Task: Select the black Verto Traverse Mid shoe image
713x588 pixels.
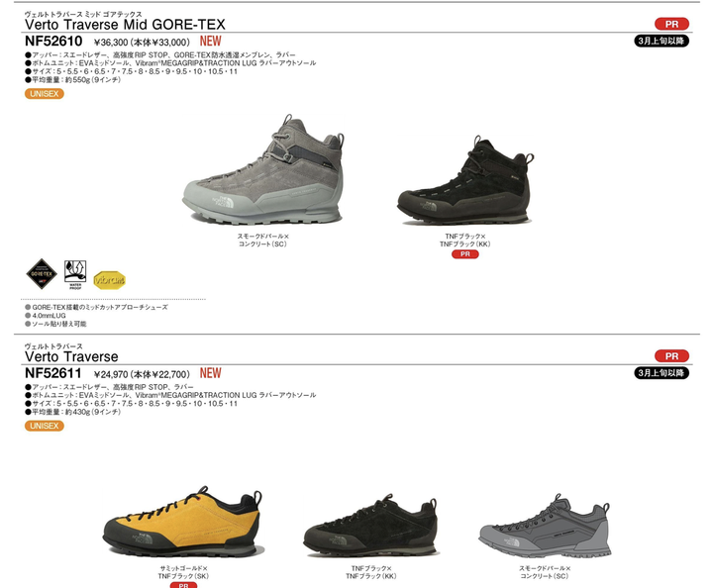Action: pyautogui.click(x=465, y=180)
